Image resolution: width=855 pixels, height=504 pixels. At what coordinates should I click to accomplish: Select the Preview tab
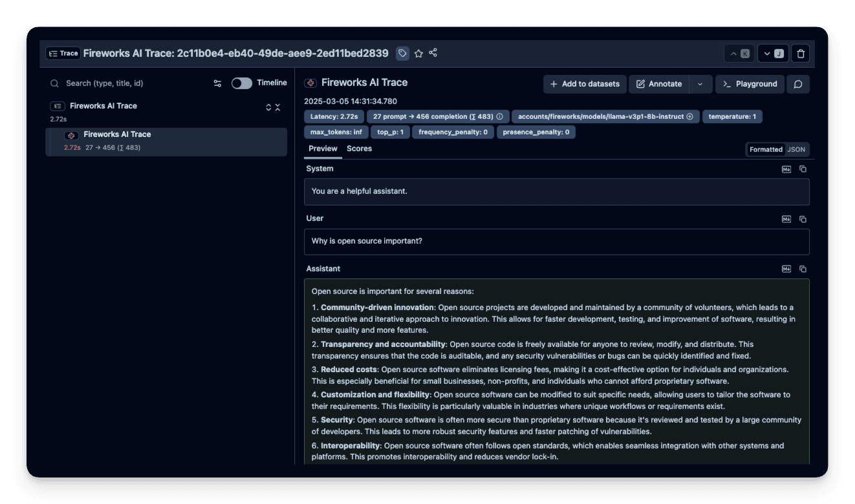323,149
